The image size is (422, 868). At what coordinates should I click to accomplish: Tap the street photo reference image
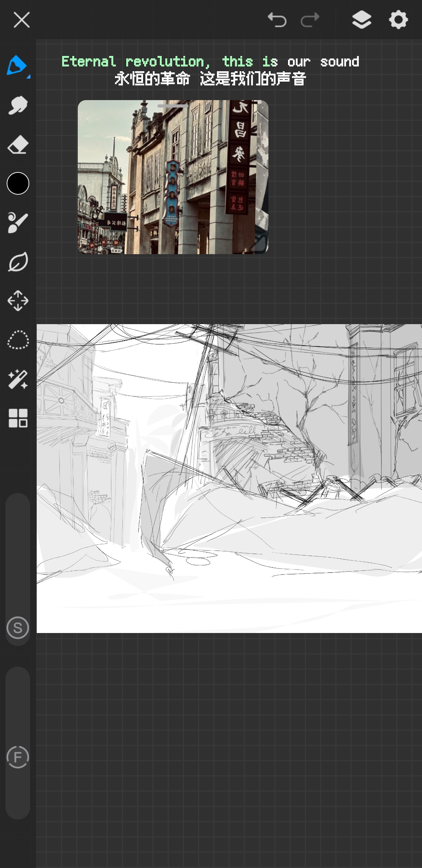[x=173, y=180]
